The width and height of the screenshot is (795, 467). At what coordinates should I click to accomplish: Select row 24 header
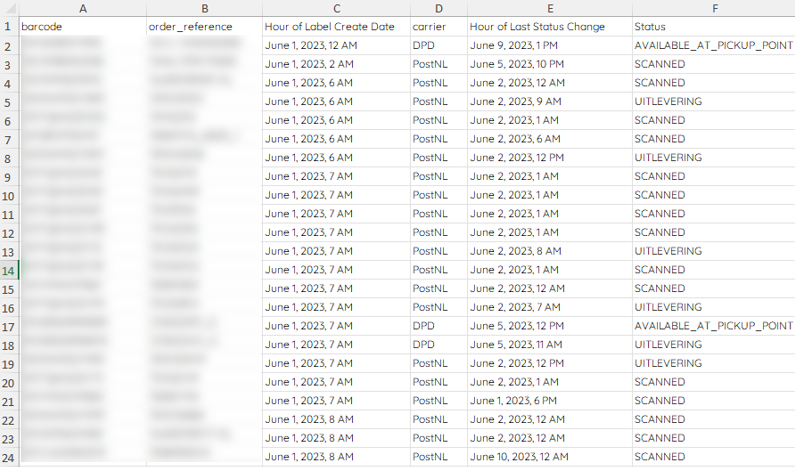[x=9, y=456]
